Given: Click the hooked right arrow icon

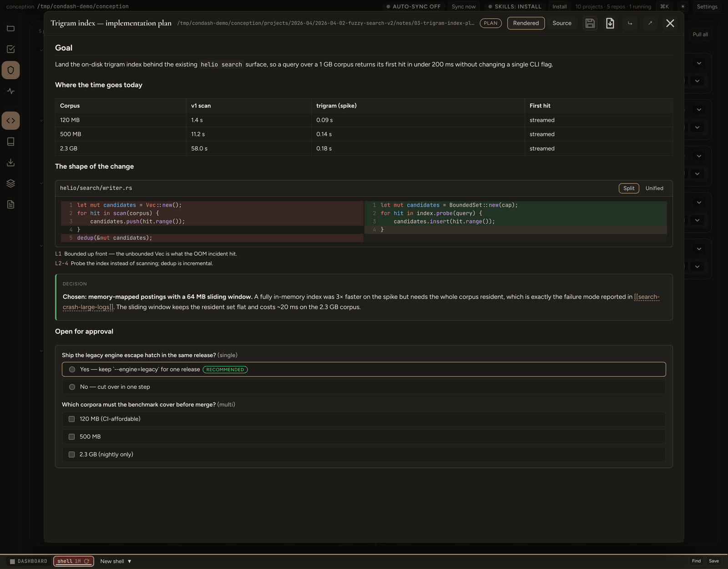Looking at the screenshot, I should [630, 23].
